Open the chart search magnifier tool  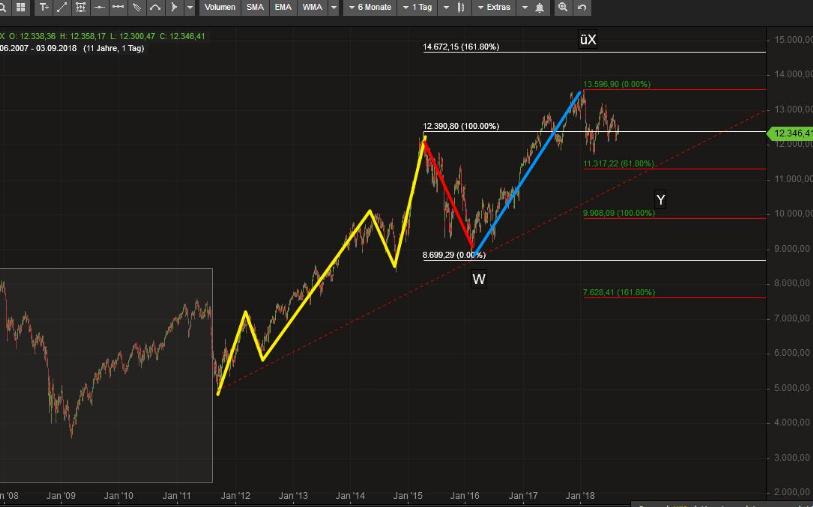(2, 7)
